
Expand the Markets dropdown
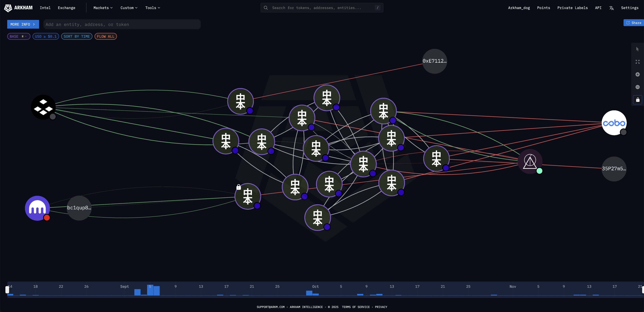point(103,8)
